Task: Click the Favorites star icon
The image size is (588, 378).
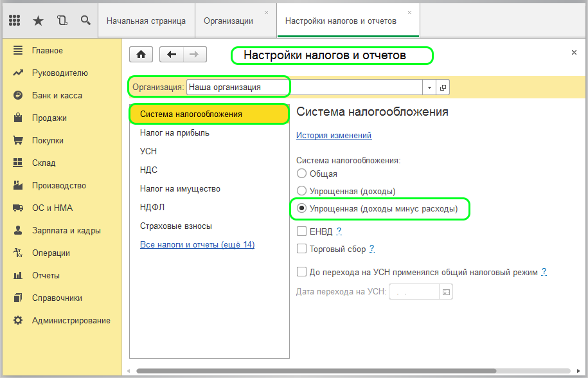Action: click(x=38, y=21)
